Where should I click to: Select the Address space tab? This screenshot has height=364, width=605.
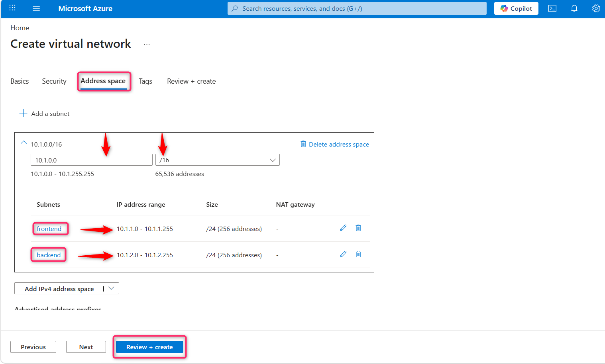pyautogui.click(x=103, y=81)
